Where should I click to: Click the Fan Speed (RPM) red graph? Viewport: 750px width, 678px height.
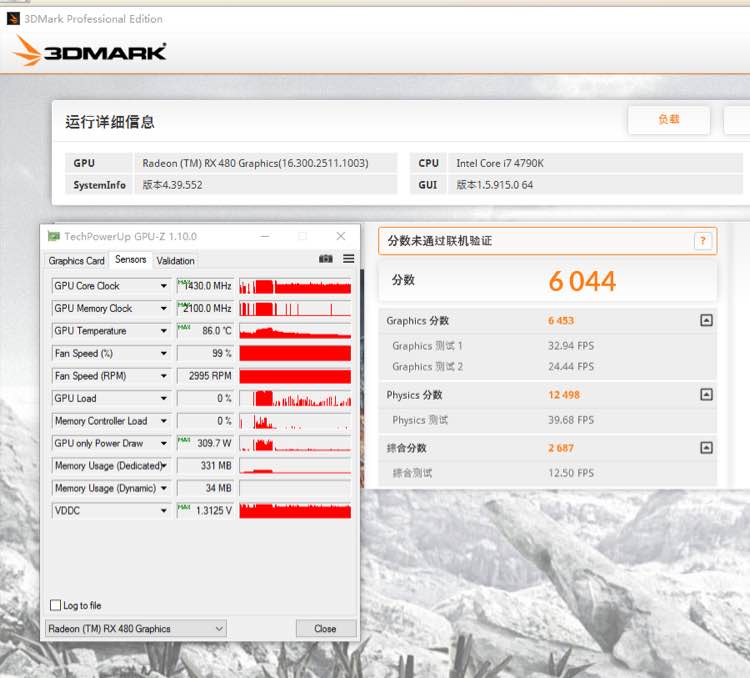pos(295,376)
